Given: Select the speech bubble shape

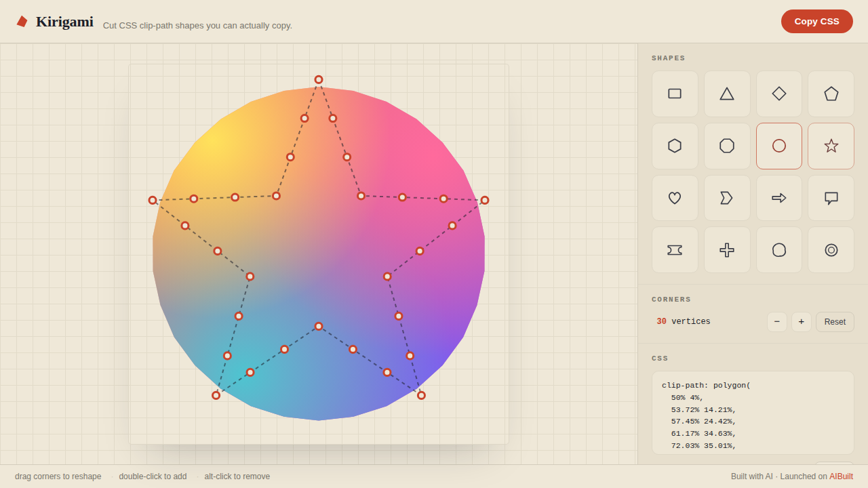Looking at the screenshot, I should coord(831,198).
